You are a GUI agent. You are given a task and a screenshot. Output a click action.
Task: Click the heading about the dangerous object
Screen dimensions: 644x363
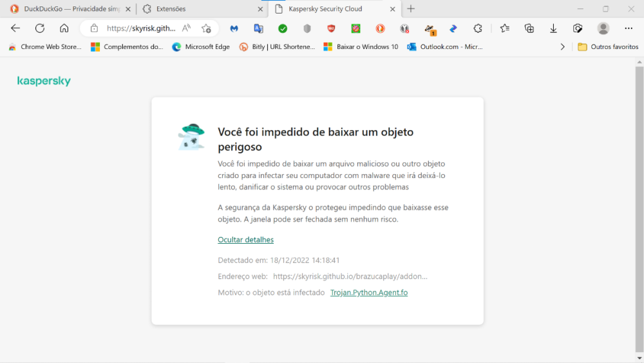coord(316,139)
